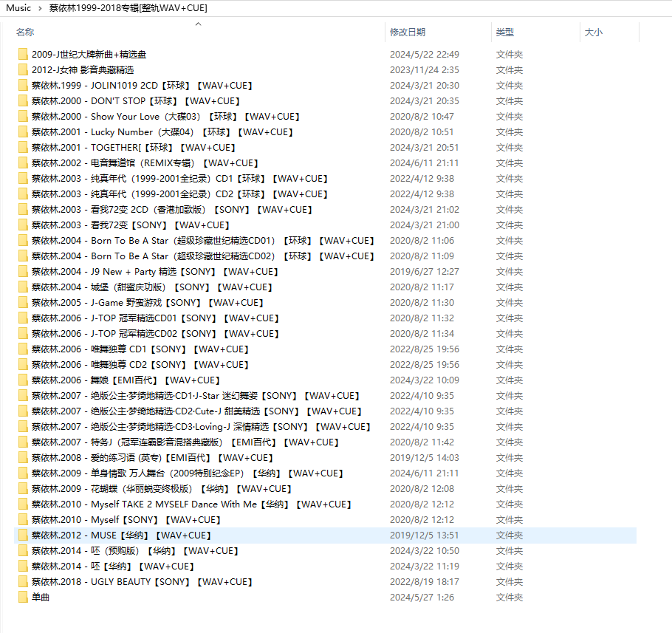Select the 爱的练习语 (英专) folder name
The height and width of the screenshot is (633, 672).
tap(152, 458)
